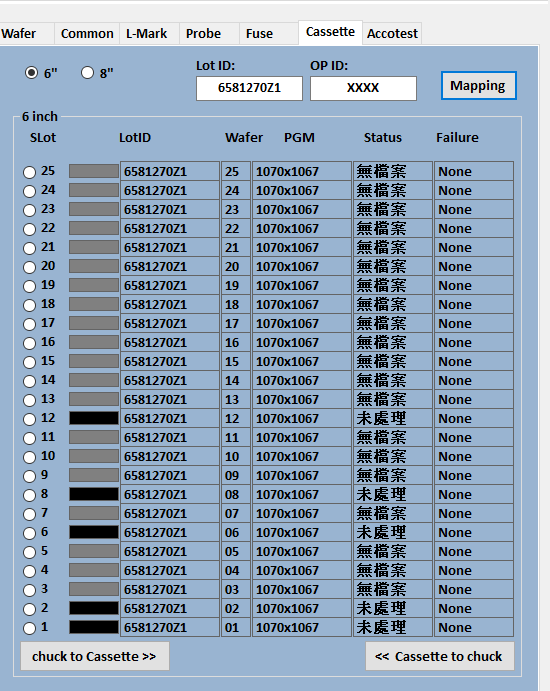This screenshot has width=550, height=691.
Task: Click the Lot ID input field
Action: pyautogui.click(x=249, y=88)
